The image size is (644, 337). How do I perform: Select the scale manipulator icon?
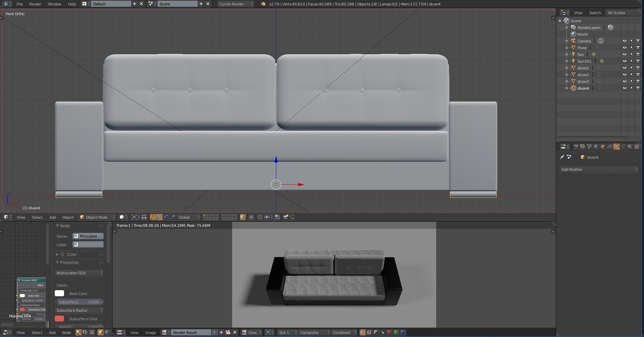click(x=173, y=217)
